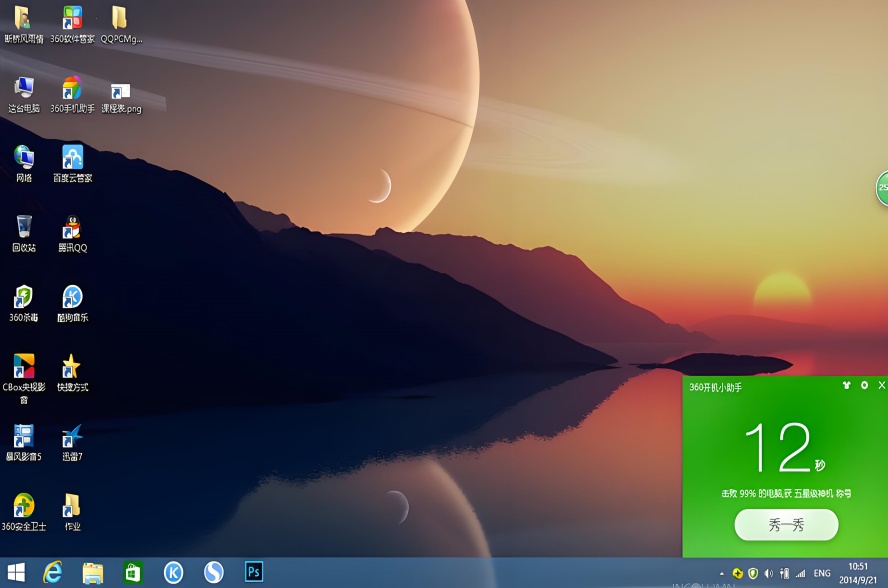Expand hidden system tray icons arrow

[x=722, y=574]
